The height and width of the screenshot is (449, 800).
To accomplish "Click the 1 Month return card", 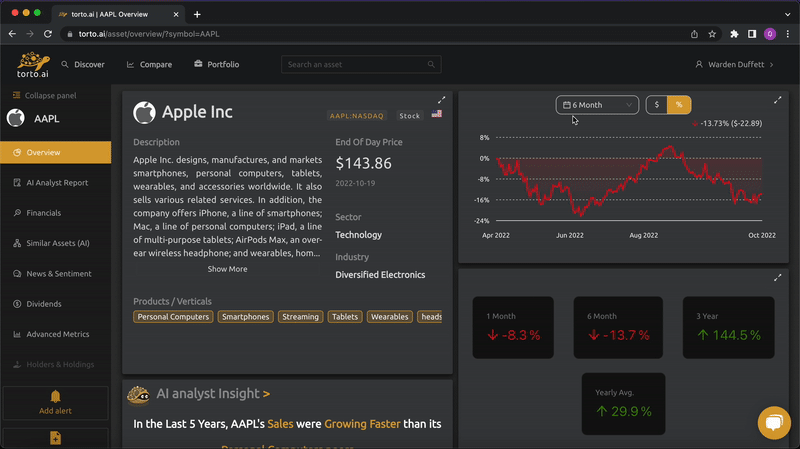I will tap(513, 328).
